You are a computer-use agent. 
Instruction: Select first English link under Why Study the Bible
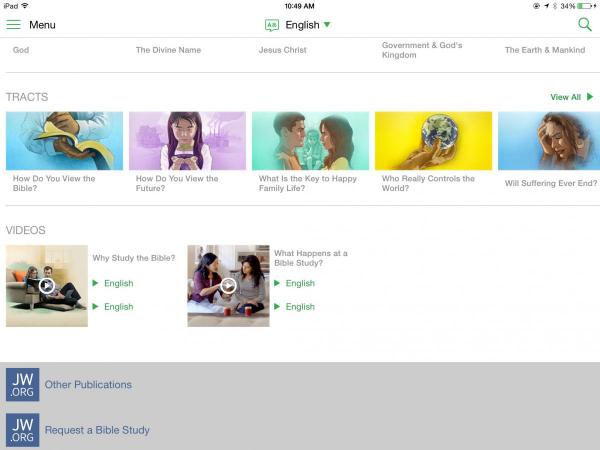pos(118,283)
